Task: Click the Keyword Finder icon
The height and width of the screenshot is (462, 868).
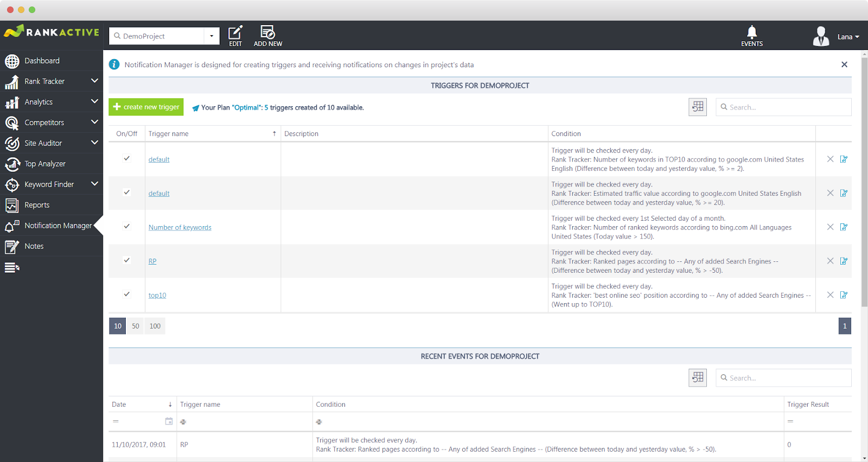Action: click(12, 185)
